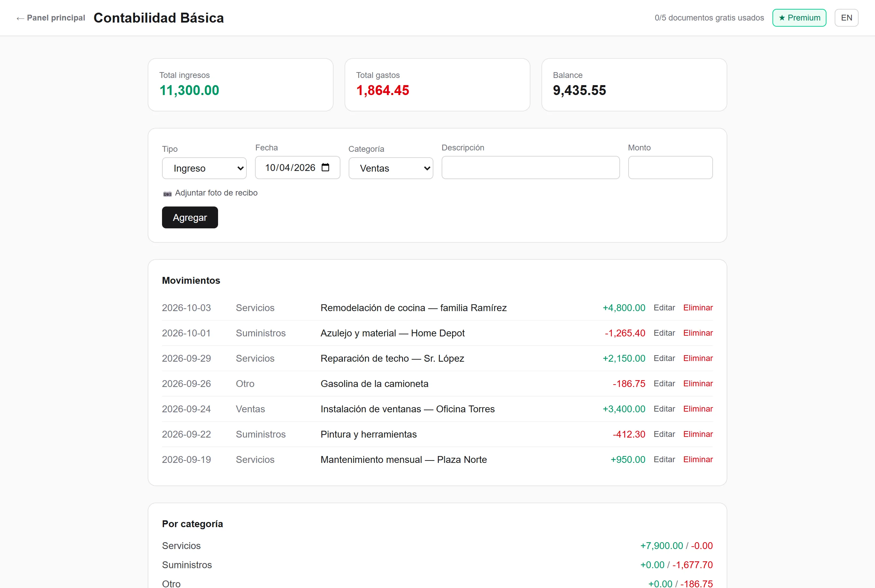Screen dimensions: 875x588
Task: Click the amount +4,800.00
Action: click(624, 308)
